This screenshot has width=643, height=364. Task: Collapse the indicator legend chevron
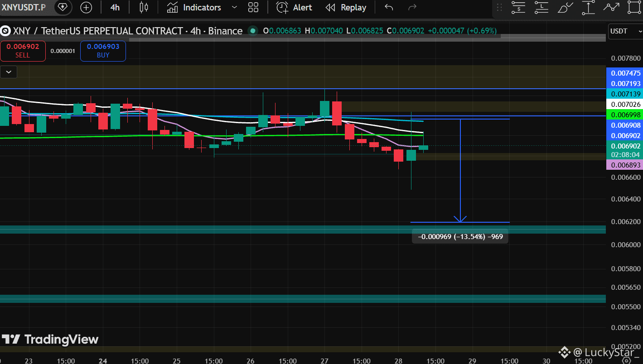[9, 72]
